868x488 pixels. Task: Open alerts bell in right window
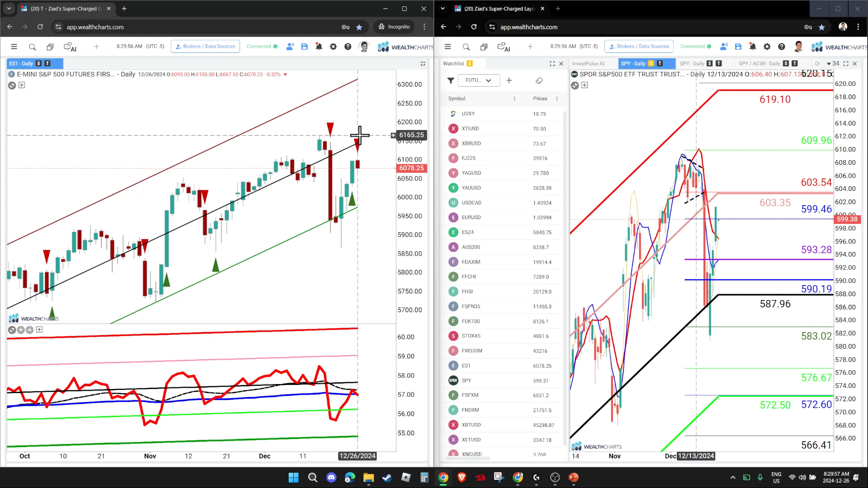click(x=752, y=47)
